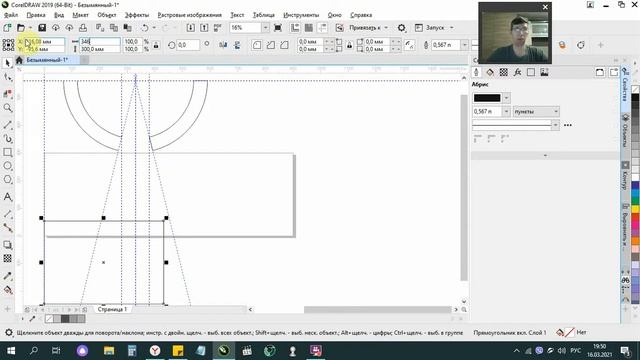The image size is (640, 360).
Task: Click the no-color swatch in document palette
Action: [x=49, y=318]
